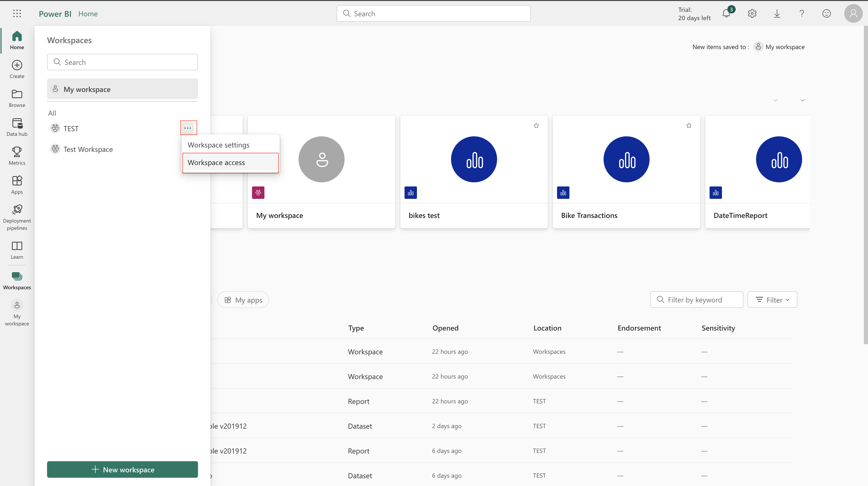Open Browse in the sidebar
Screen dimensions: 868x486
17,98
